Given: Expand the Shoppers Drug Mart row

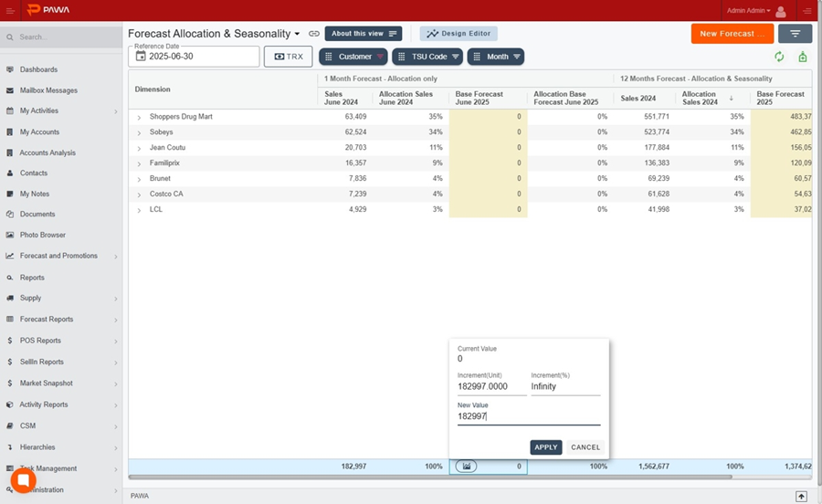Looking at the screenshot, I should click(139, 118).
